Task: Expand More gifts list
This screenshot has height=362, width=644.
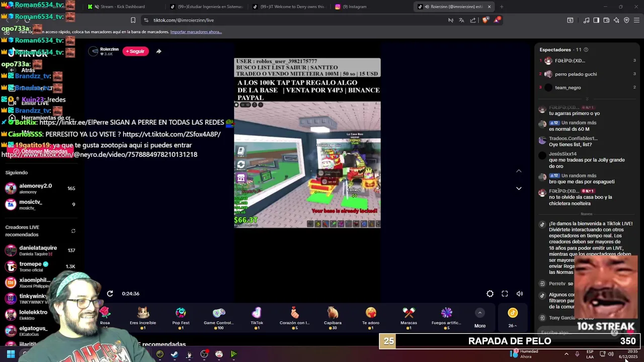Action: tap(480, 318)
